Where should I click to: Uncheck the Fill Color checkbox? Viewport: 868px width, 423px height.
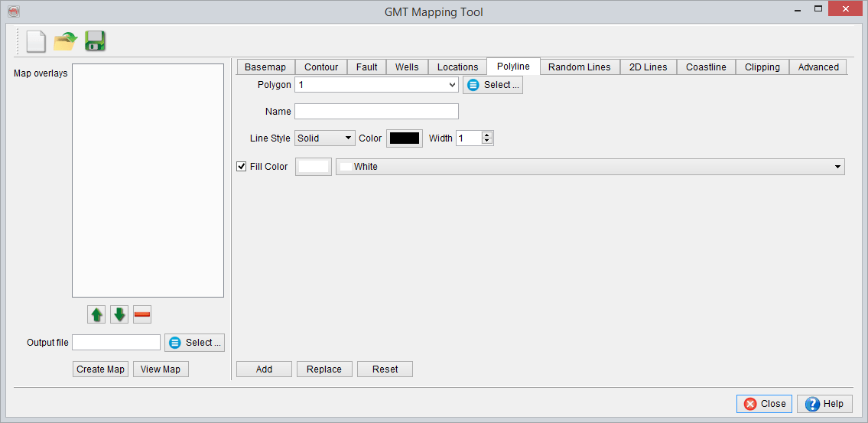[x=242, y=167]
